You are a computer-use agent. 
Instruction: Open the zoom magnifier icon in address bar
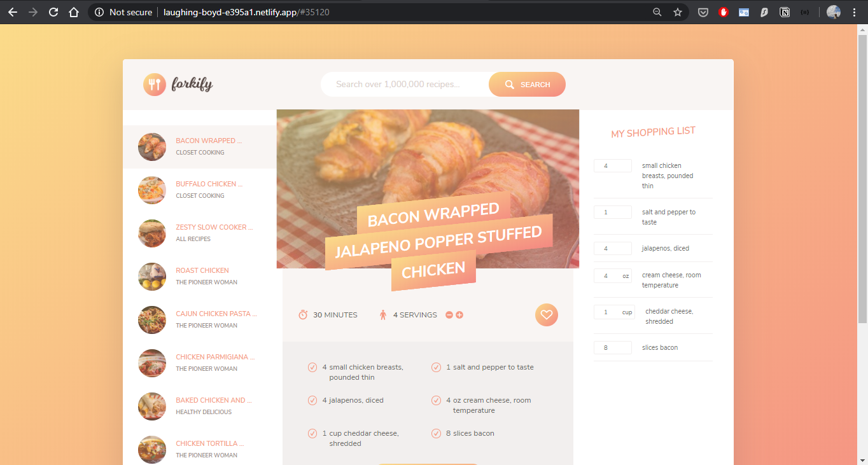coord(657,12)
